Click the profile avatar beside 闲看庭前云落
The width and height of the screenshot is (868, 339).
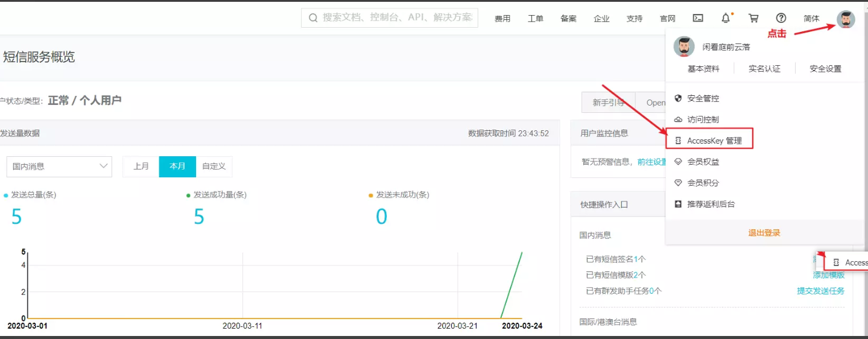point(684,47)
